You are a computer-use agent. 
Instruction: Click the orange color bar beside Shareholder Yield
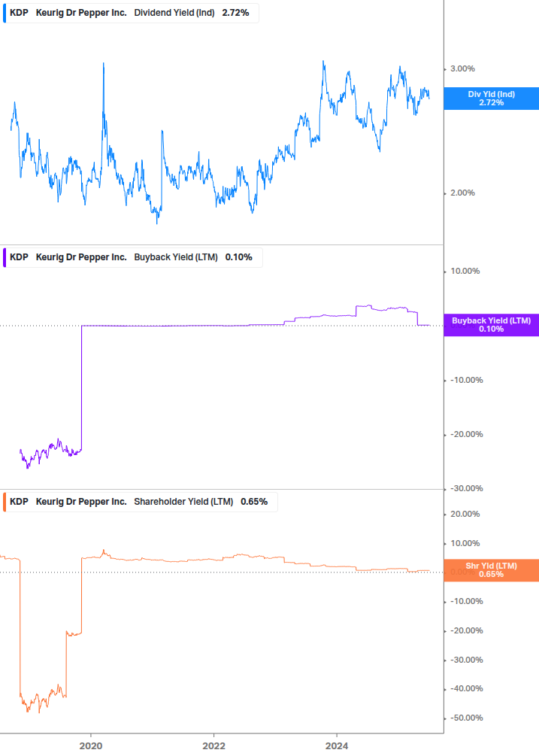[5, 502]
